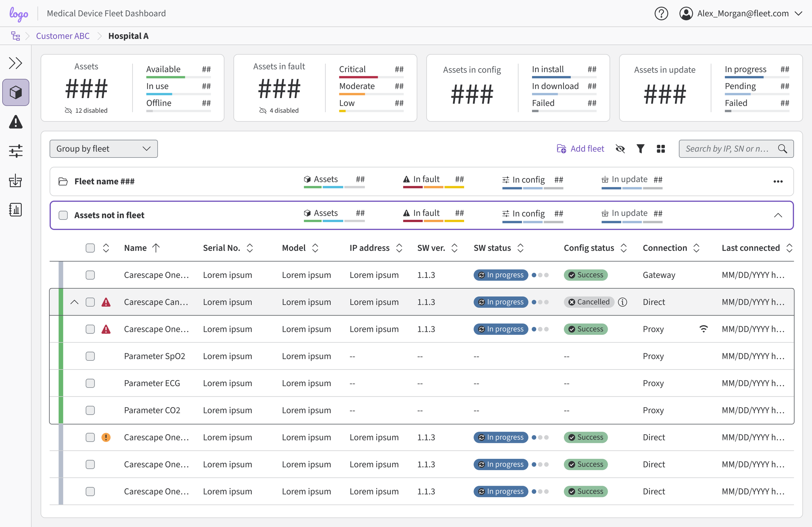Open Fleet name row more options menu

[778, 182]
